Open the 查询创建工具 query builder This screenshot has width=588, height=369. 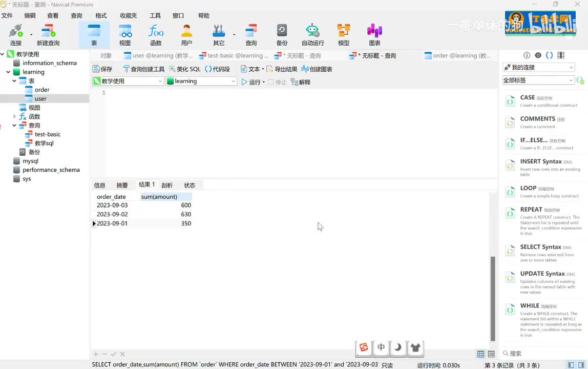(x=143, y=69)
